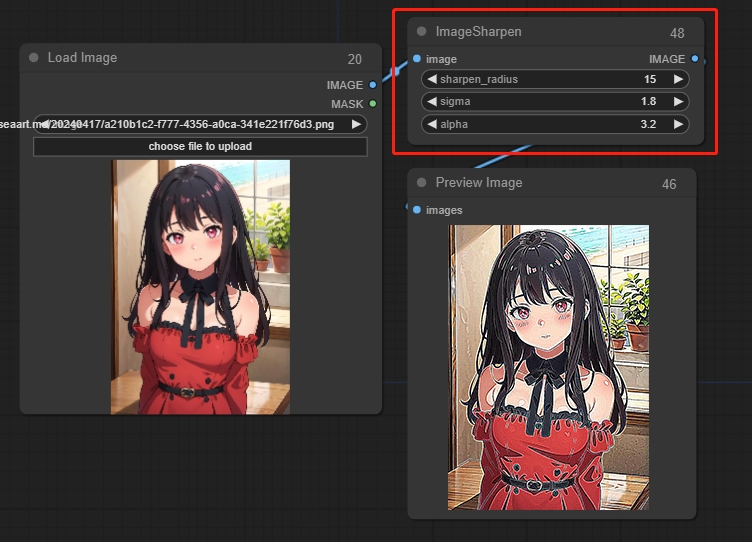Select previous image file with left arrow
752x542 pixels.
tap(43, 124)
